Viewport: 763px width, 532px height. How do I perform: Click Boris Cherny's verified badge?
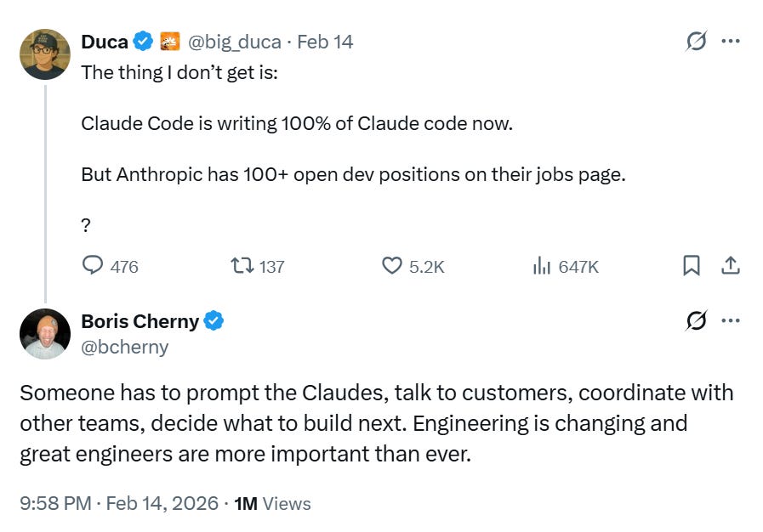pyautogui.click(x=214, y=321)
